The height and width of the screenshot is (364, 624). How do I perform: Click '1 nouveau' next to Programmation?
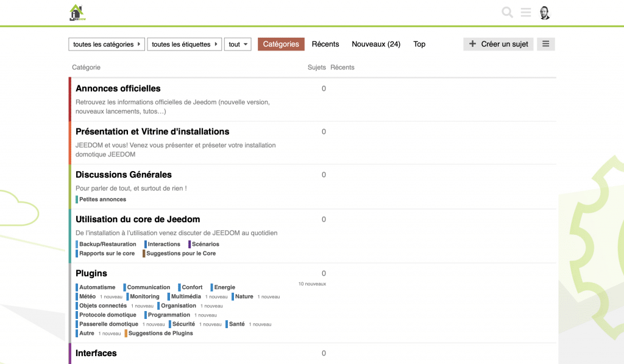[x=206, y=315]
